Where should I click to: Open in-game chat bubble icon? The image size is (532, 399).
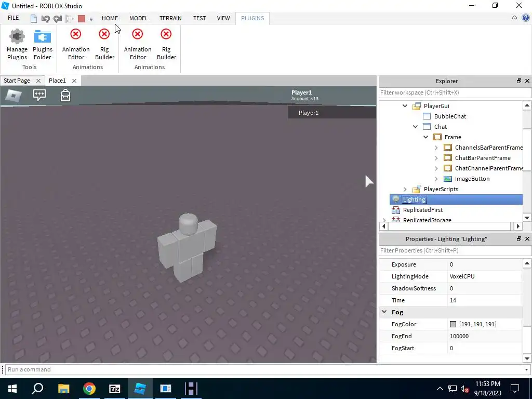(39, 95)
